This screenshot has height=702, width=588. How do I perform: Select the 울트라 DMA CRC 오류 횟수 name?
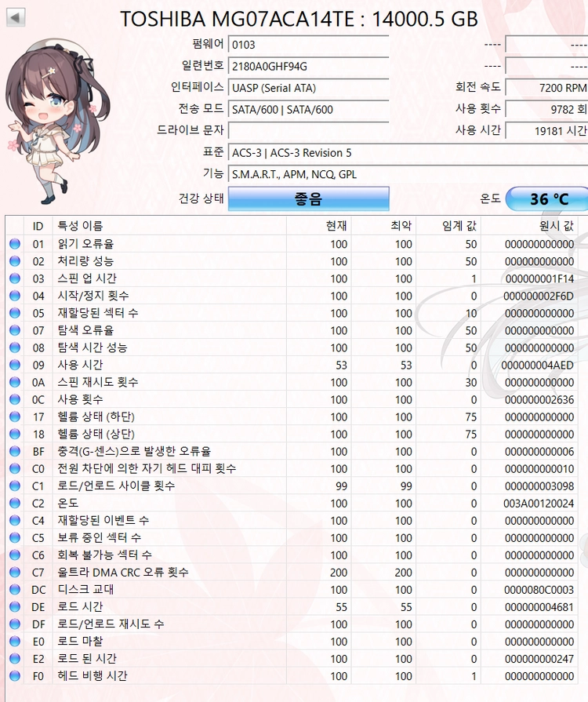122,572
